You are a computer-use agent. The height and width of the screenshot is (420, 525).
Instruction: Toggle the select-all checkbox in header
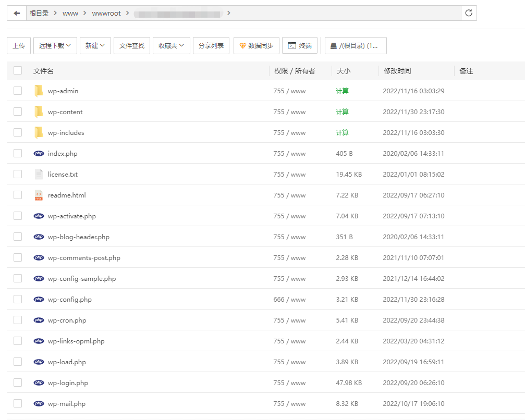point(18,70)
